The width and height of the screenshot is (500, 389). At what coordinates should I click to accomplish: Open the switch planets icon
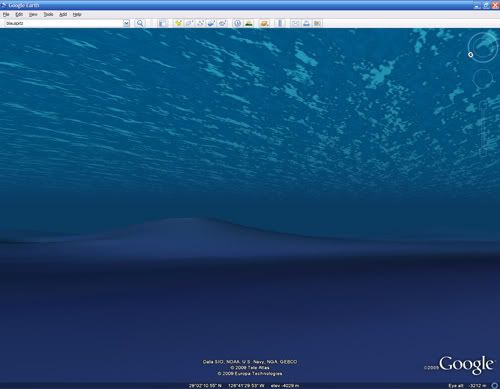tap(264, 23)
